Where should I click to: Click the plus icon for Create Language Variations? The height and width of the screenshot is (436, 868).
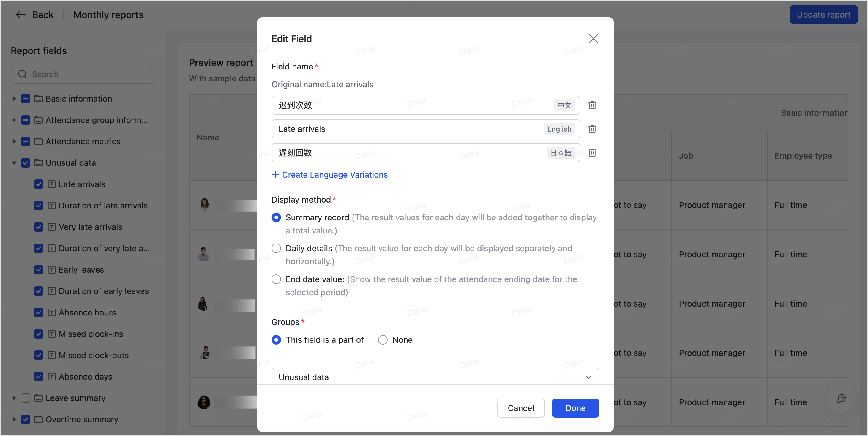point(275,175)
